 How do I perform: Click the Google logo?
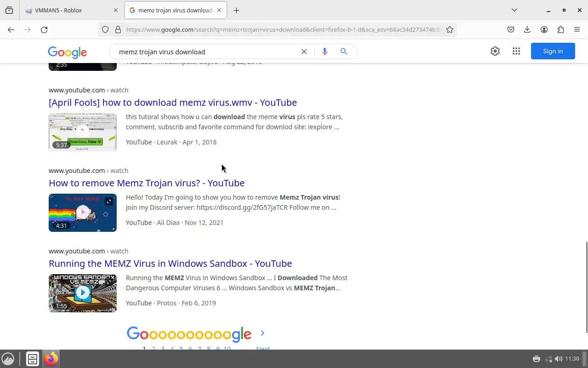point(67,52)
